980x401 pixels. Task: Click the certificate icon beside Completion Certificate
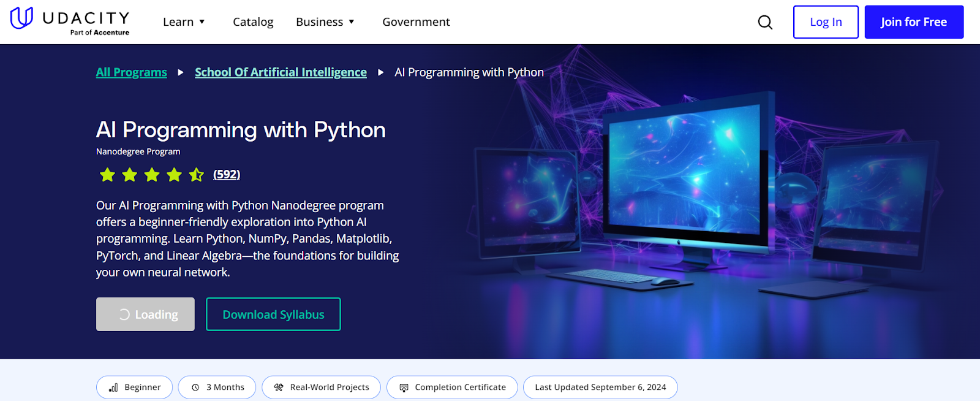click(x=404, y=388)
